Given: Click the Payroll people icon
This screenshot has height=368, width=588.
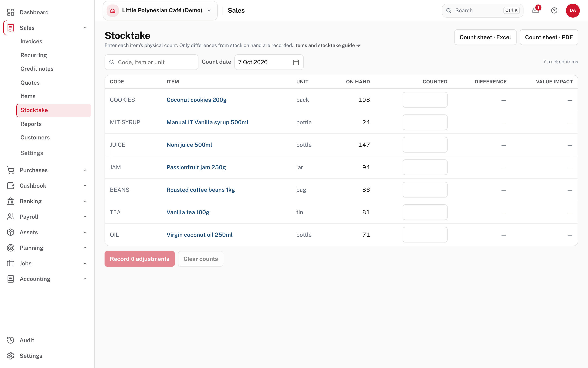Looking at the screenshot, I should 10,217.
